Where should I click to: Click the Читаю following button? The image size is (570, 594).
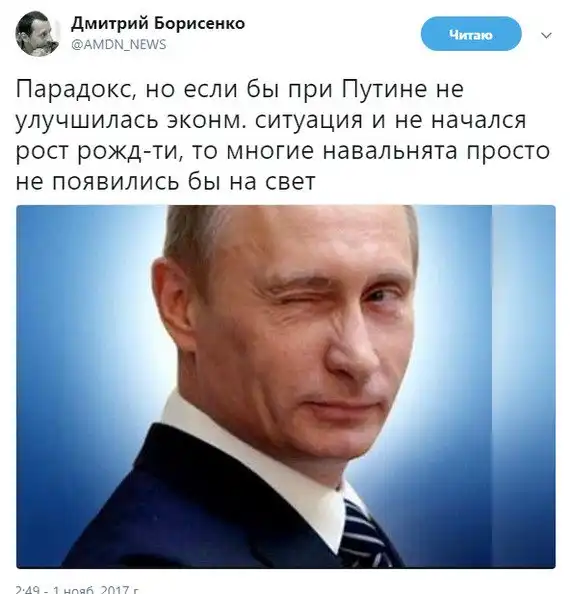(x=471, y=34)
